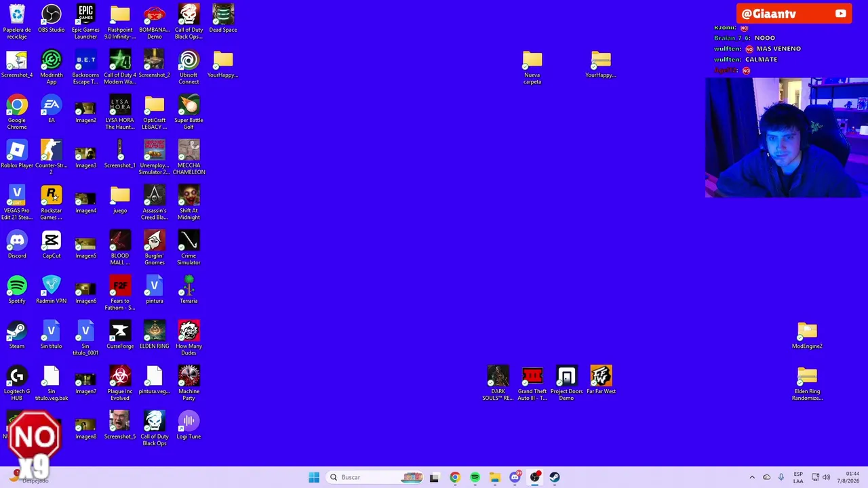868x488 pixels.
Task: Show hidden system tray icons
Action: point(752,477)
